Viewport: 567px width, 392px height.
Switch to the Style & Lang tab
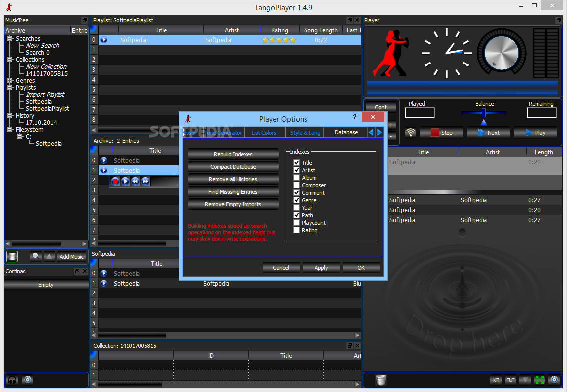(x=305, y=133)
